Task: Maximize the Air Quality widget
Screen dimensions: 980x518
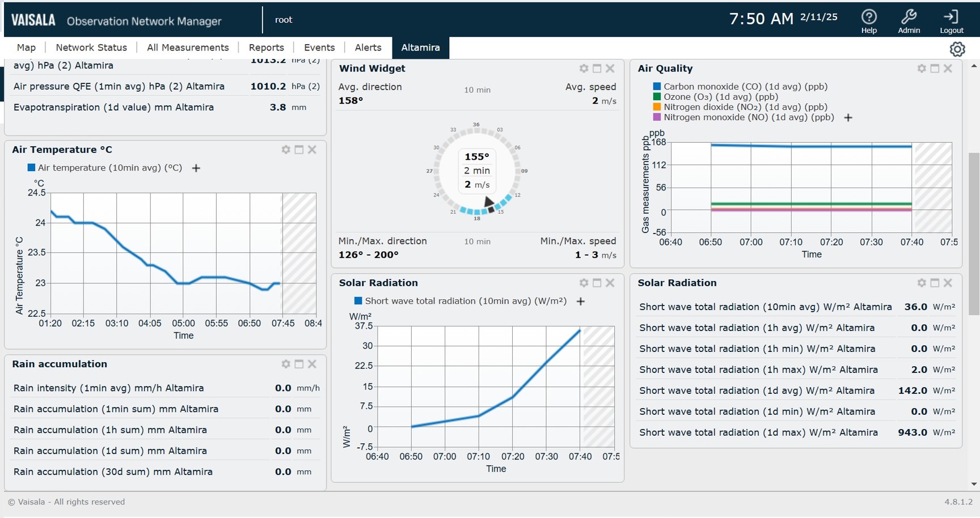Action: click(935, 69)
